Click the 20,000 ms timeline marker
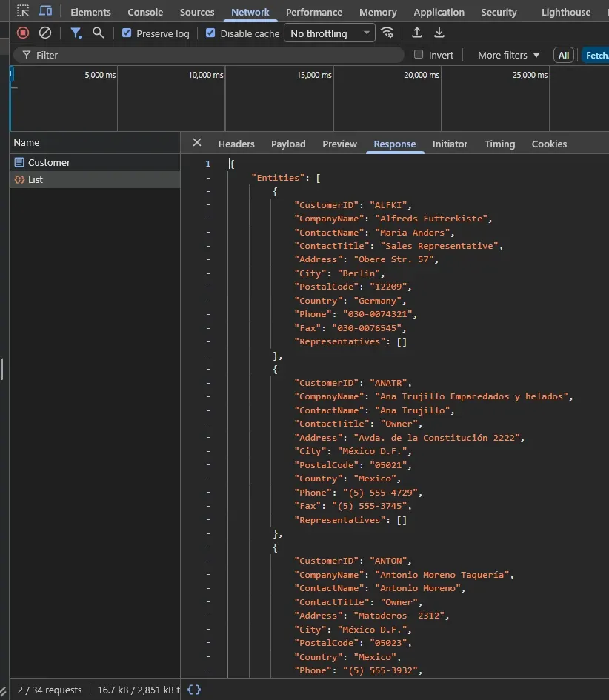The height and width of the screenshot is (700, 609). [422, 75]
